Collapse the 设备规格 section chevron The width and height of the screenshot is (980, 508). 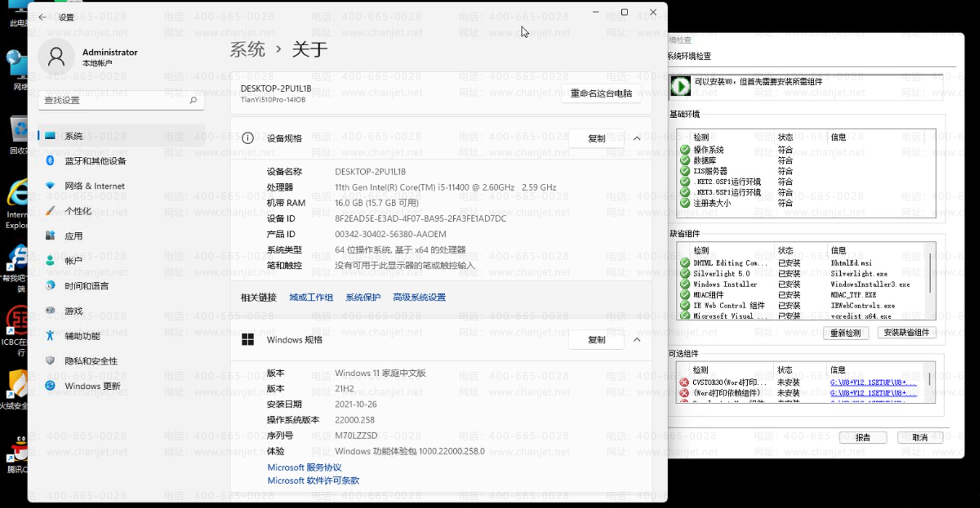pyautogui.click(x=637, y=138)
